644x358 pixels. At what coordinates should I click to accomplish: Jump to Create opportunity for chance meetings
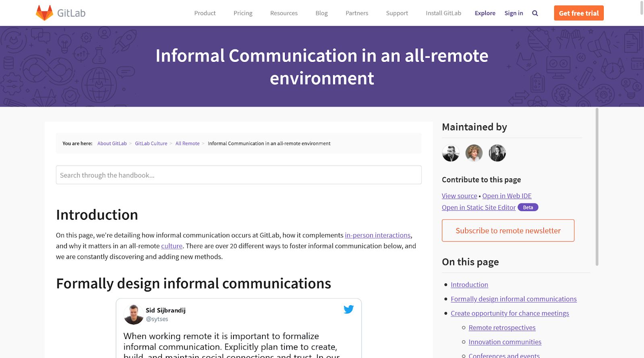(510, 313)
